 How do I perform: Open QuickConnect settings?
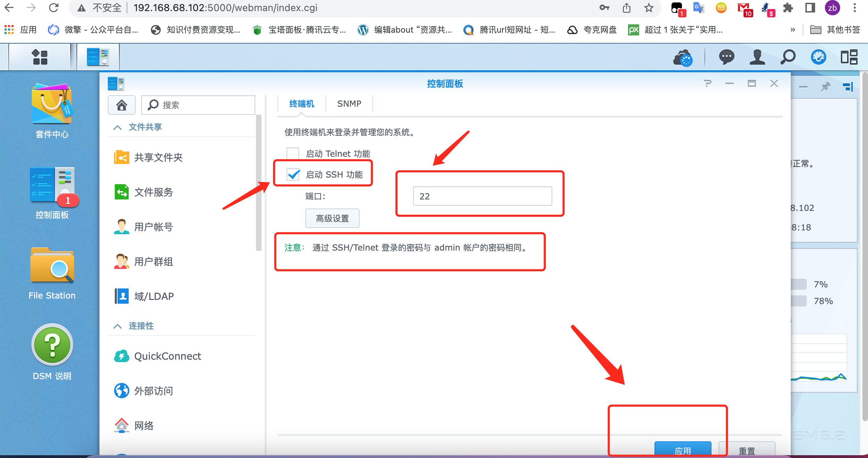(x=158, y=356)
